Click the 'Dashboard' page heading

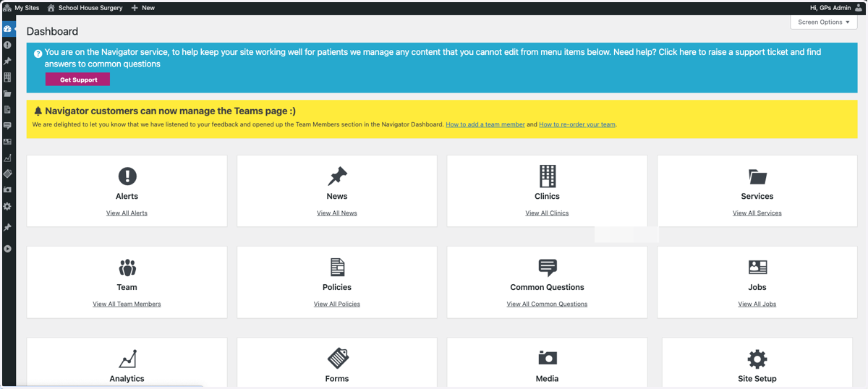[52, 32]
